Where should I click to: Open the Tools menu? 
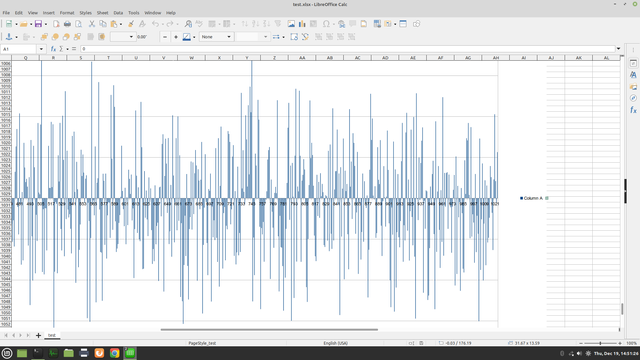click(x=133, y=13)
